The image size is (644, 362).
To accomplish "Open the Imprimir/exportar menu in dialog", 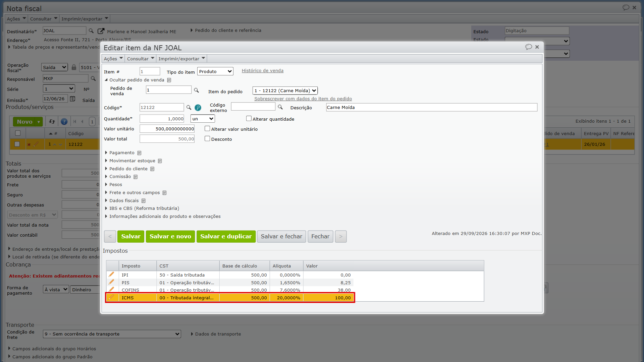I will click(181, 59).
